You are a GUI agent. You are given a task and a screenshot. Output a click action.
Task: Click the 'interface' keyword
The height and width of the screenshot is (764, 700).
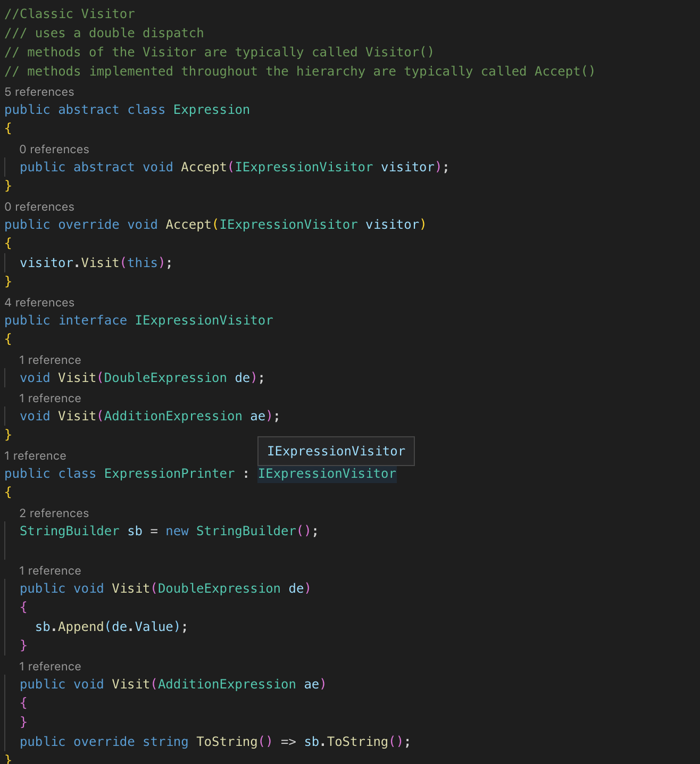[93, 320]
